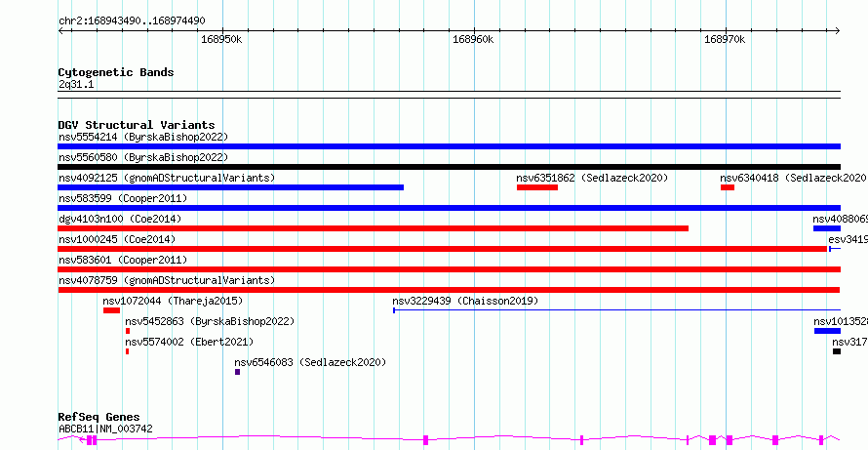
Task: Select the black nsv5560580 variant bar
Action: tap(449, 167)
